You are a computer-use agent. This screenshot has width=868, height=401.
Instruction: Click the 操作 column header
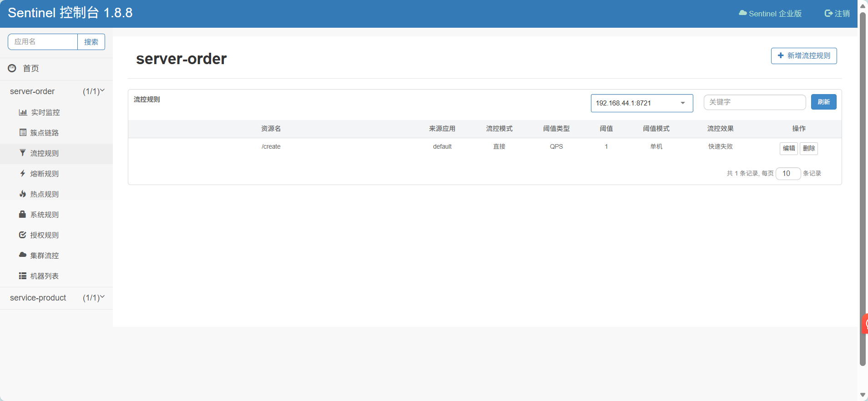pyautogui.click(x=799, y=129)
